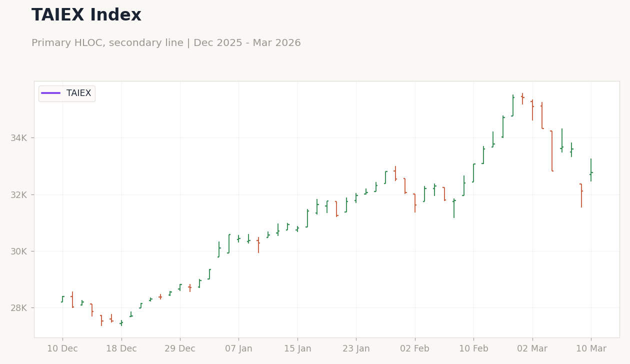Click the green HLOC bar at 10 Feb

[473, 173]
